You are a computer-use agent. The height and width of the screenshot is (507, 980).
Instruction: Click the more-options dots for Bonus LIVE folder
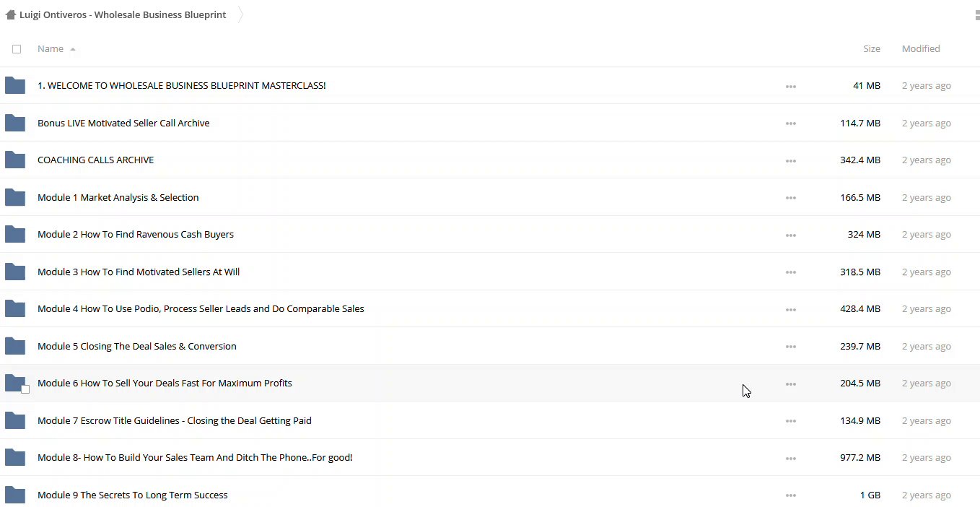point(791,123)
